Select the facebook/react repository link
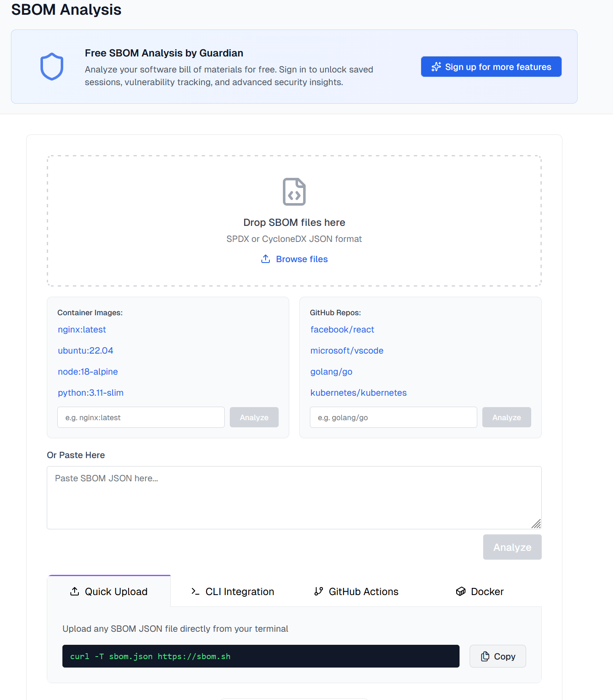 point(342,330)
